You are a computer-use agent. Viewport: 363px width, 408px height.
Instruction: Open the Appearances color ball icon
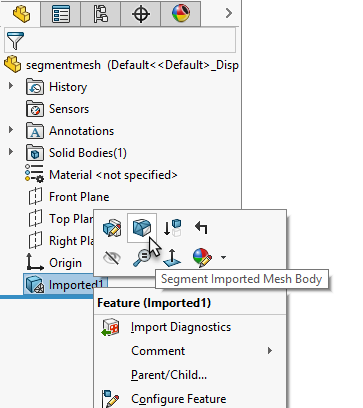[x=202, y=258]
